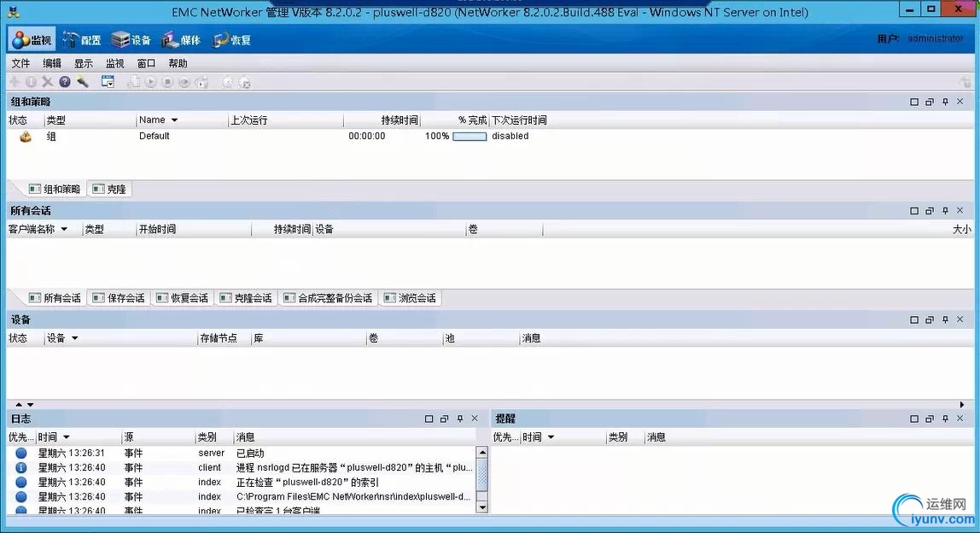The height and width of the screenshot is (533, 980).
Task: Open the 媒体 (Media) main view
Action: (181, 40)
